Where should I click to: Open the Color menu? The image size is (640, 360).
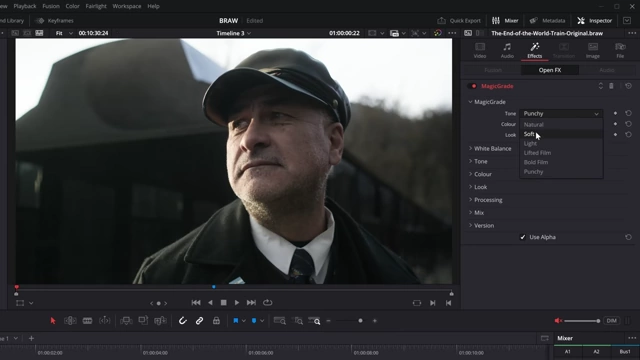click(73, 6)
